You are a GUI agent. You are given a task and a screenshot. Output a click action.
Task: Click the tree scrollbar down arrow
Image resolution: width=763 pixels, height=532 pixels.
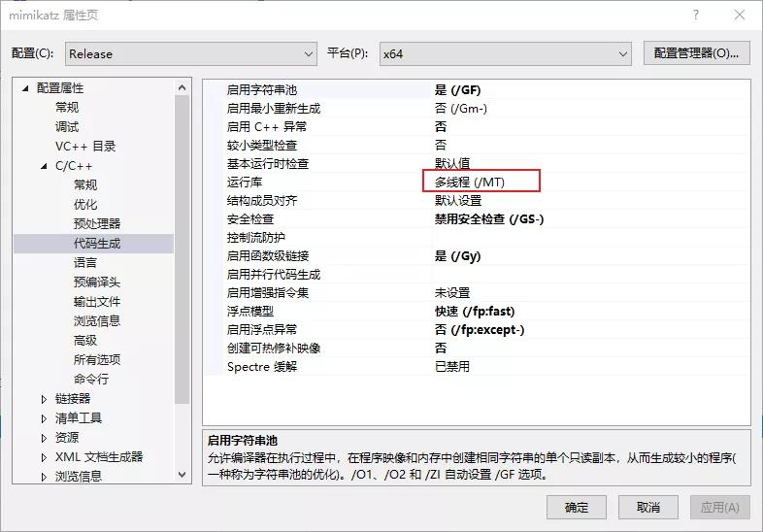(182, 474)
